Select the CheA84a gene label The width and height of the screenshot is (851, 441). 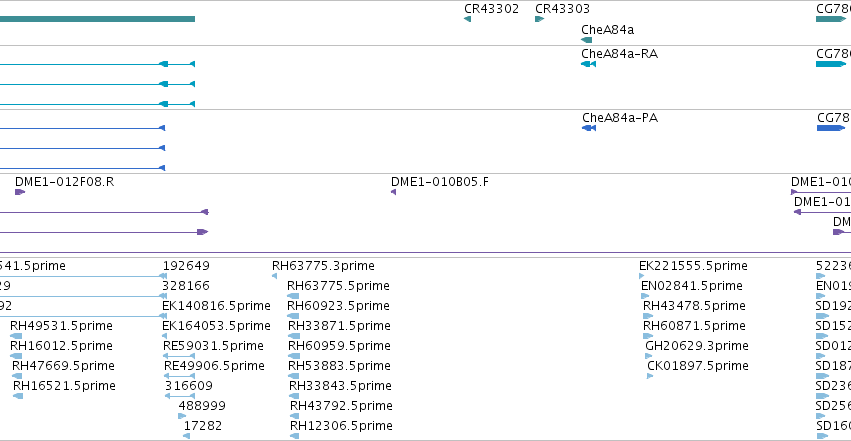click(x=607, y=30)
